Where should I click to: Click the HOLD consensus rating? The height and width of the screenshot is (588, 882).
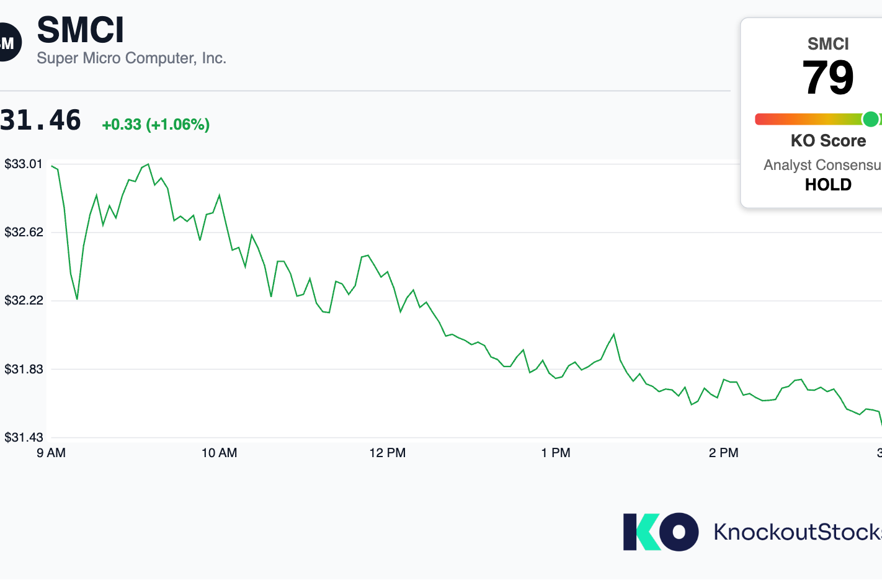(829, 185)
